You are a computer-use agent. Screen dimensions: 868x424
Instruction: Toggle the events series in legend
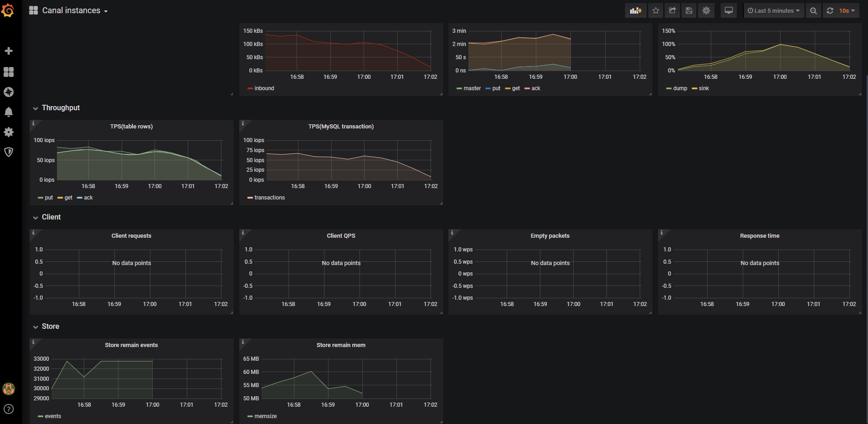pyautogui.click(x=53, y=416)
